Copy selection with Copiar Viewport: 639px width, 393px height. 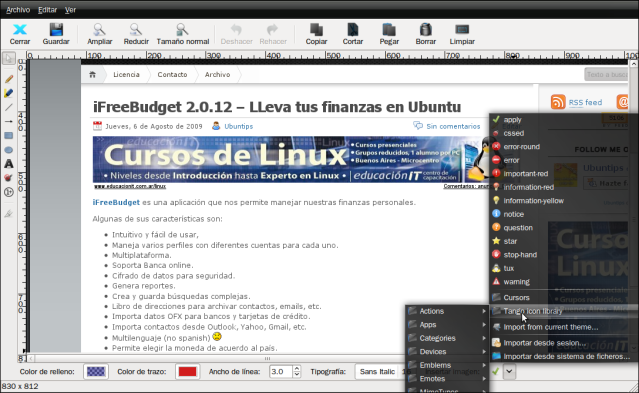coord(316,34)
